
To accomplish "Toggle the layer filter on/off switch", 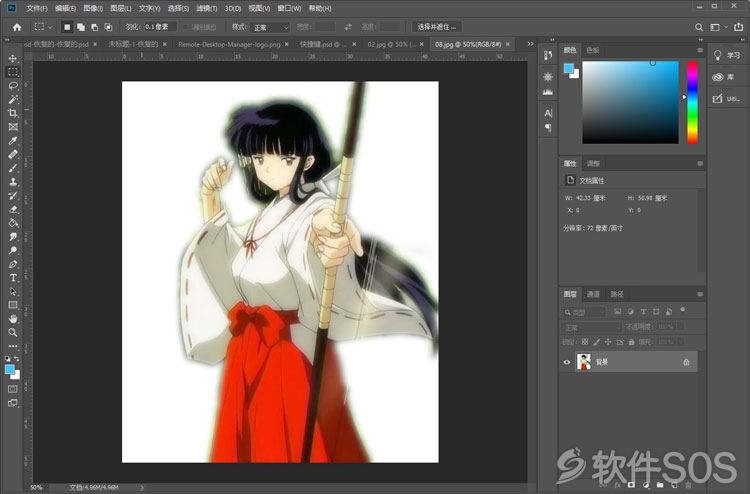I will click(x=683, y=310).
